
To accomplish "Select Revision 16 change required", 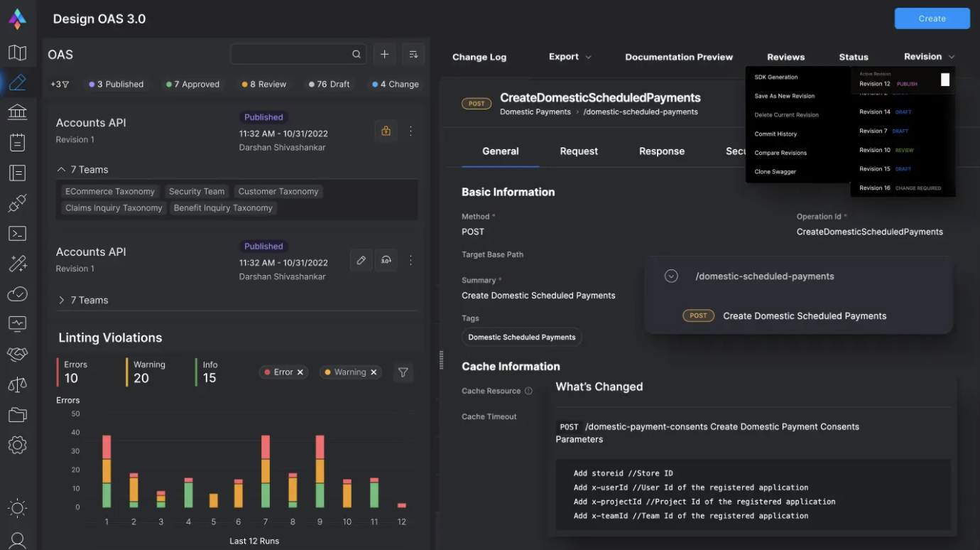I will click(x=900, y=188).
